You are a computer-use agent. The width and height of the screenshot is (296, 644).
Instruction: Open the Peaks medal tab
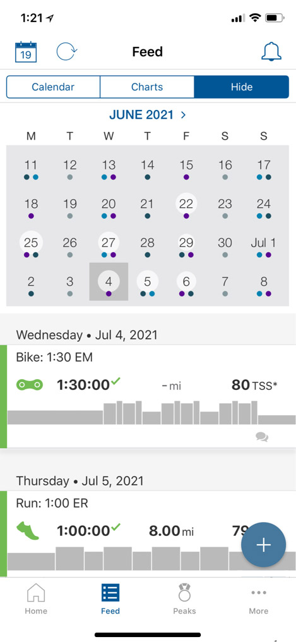[x=184, y=599]
